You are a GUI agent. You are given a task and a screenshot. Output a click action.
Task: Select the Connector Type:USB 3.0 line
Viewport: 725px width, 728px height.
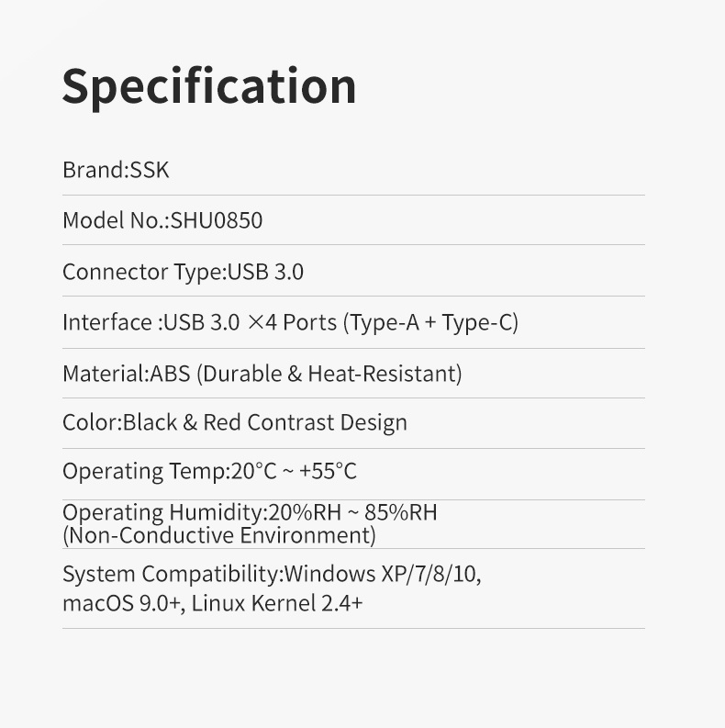point(183,272)
